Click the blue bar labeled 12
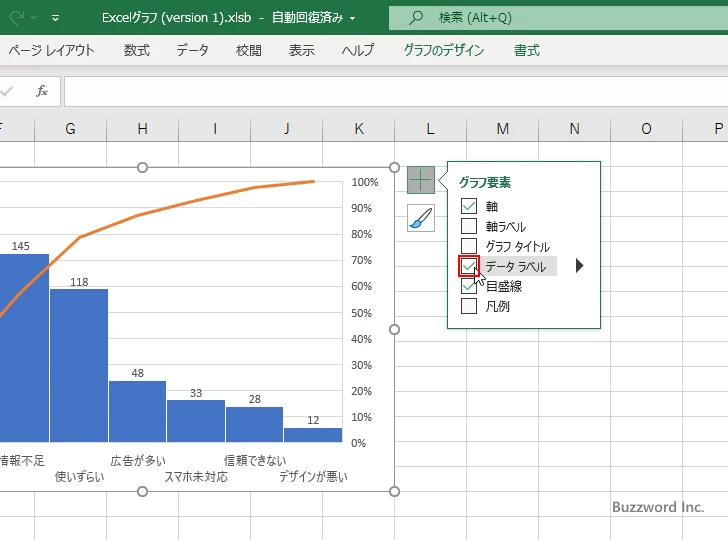Image resolution: width=728 pixels, height=540 pixels. pyautogui.click(x=313, y=435)
